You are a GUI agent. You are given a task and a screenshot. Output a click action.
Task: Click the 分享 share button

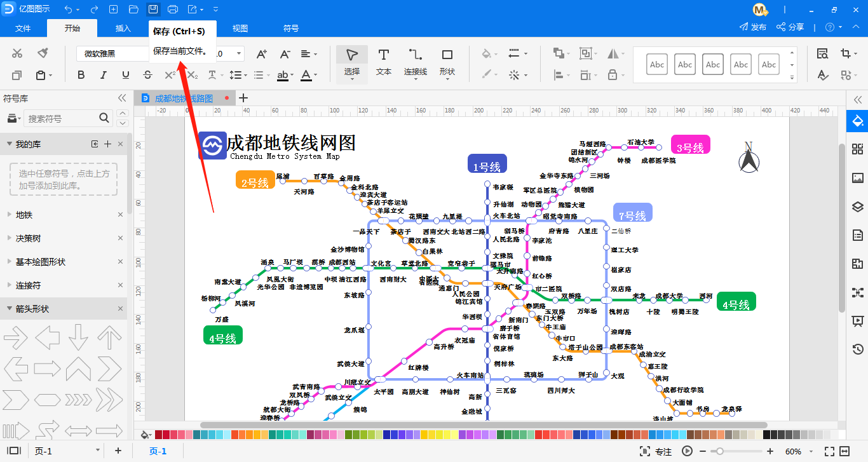[x=790, y=27]
